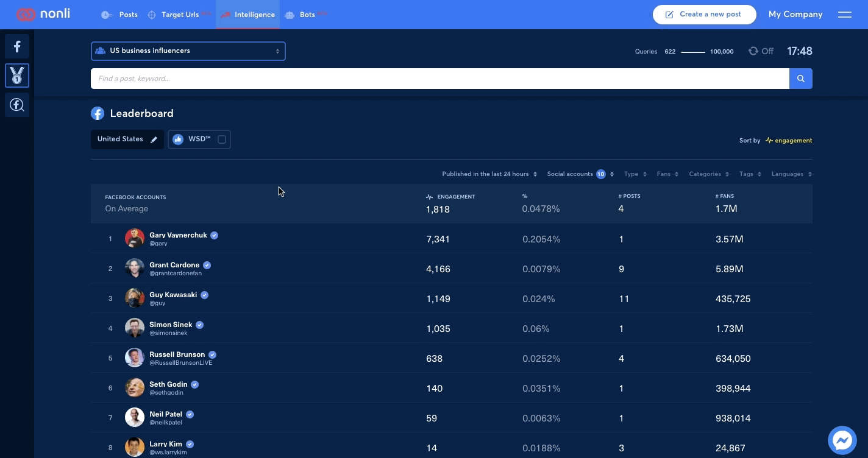Open the US business influencers dropdown

pyautogui.click(x=188, y=51)
